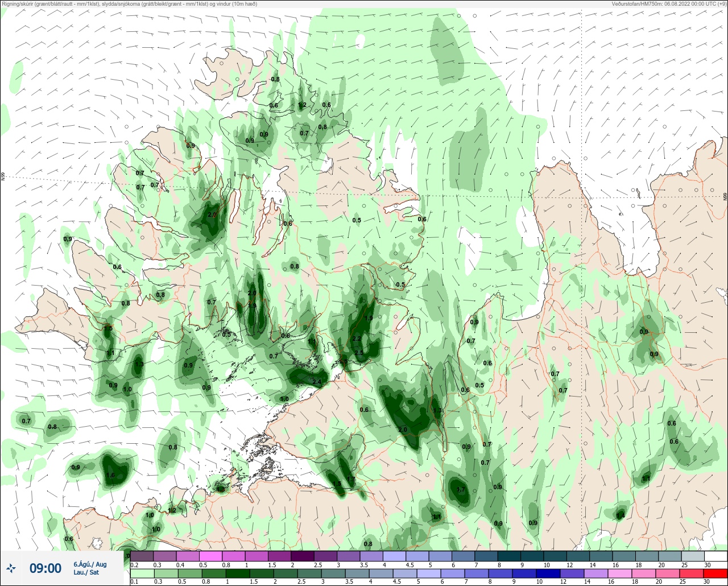Click the 1.6 precipitation value on the map
Image resolution: width=728 pixels, height=586 pixels.
point(110,475)
